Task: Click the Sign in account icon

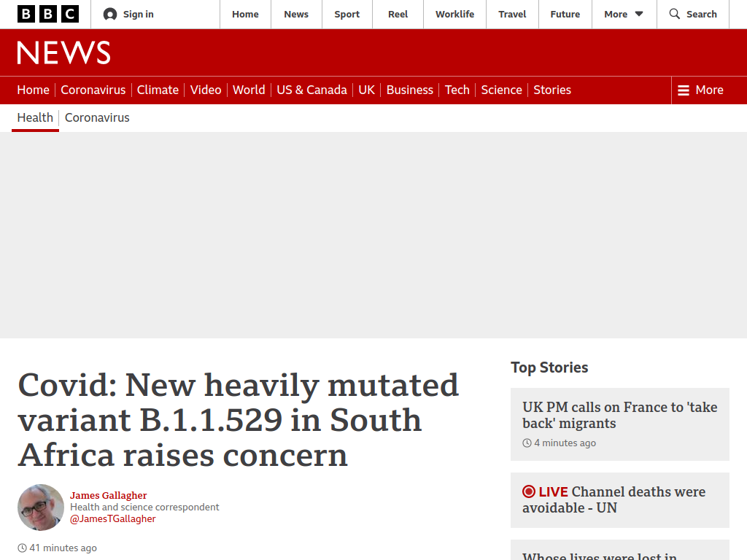Action: pos(110,15)
